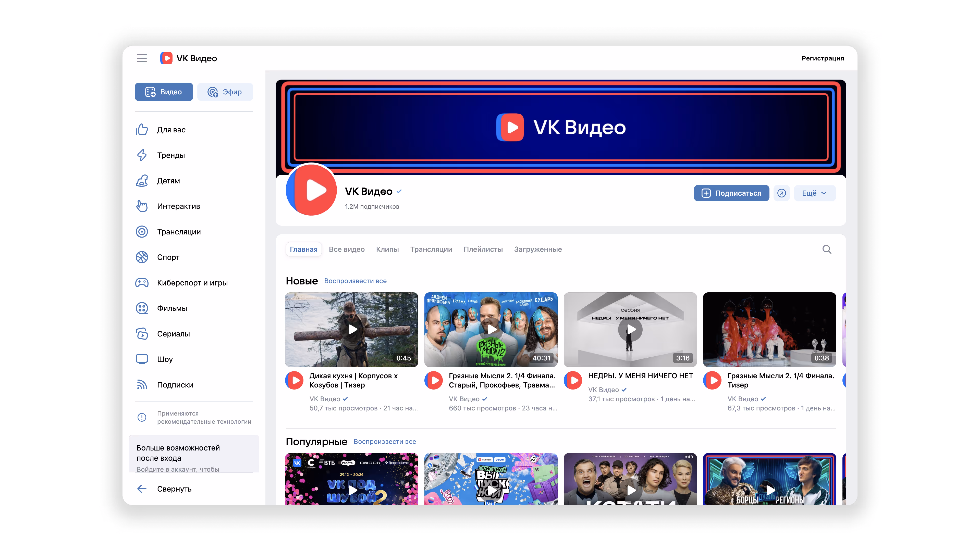Screen dimensions: 980x551
Task: Click VK Видео author under НЕДРЫ video
Action: click(x=603, y=390)
